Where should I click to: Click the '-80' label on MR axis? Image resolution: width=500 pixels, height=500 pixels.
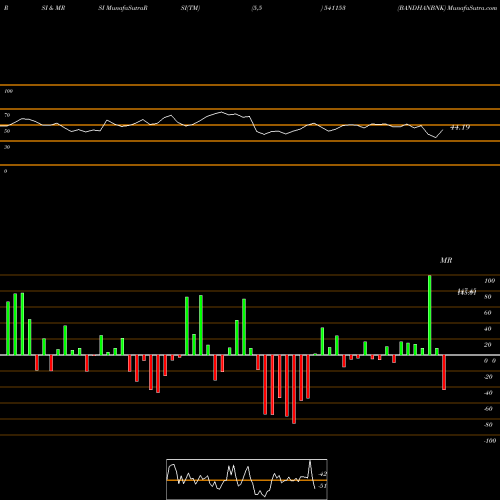[x=488, y=425]
